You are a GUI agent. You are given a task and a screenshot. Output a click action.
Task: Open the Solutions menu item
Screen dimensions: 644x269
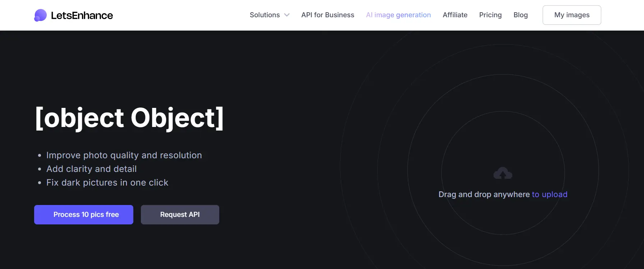click(x=265, y=15)
